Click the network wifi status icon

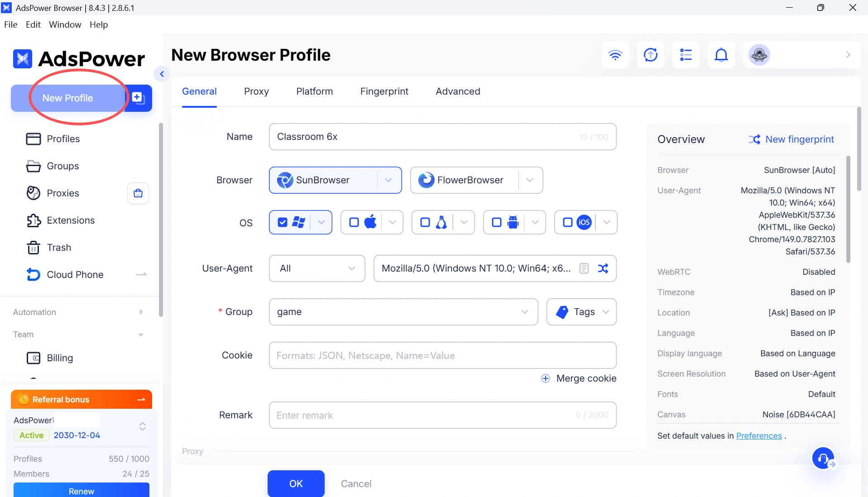pos(615,55)
